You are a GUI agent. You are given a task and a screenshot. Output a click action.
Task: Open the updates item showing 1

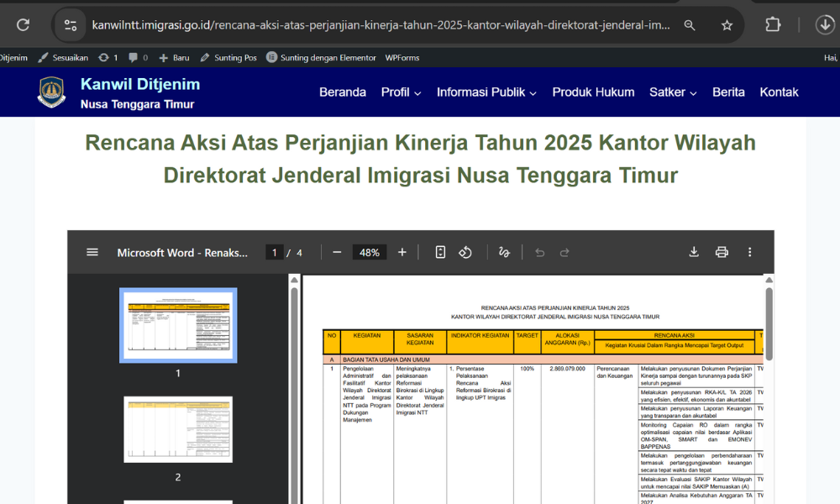click(108, 58)
